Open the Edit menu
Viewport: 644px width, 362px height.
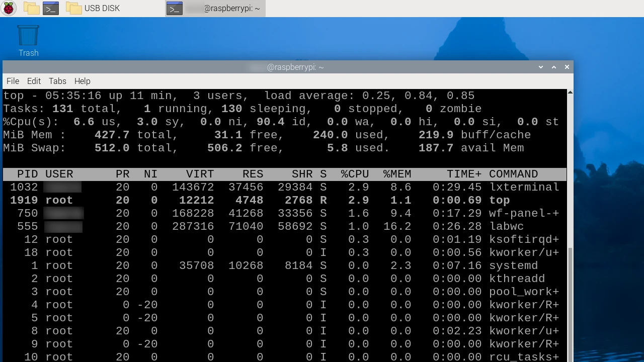pos(34,81)
